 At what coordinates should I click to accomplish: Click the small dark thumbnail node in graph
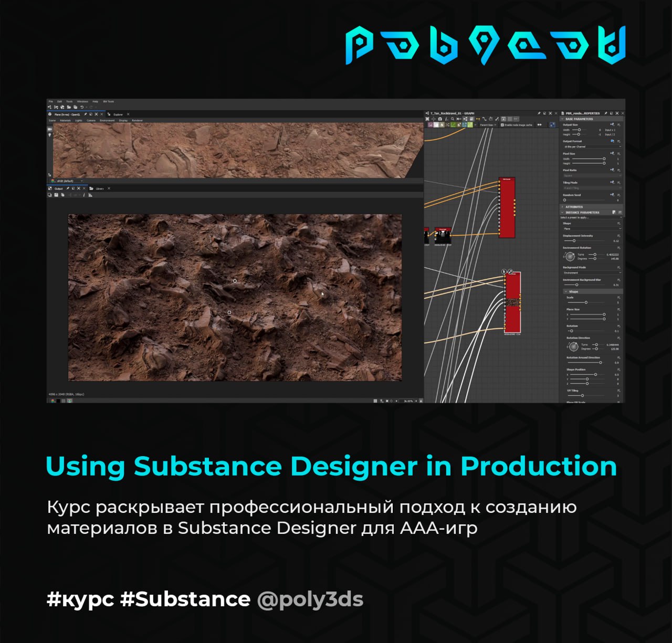[443, 235]
